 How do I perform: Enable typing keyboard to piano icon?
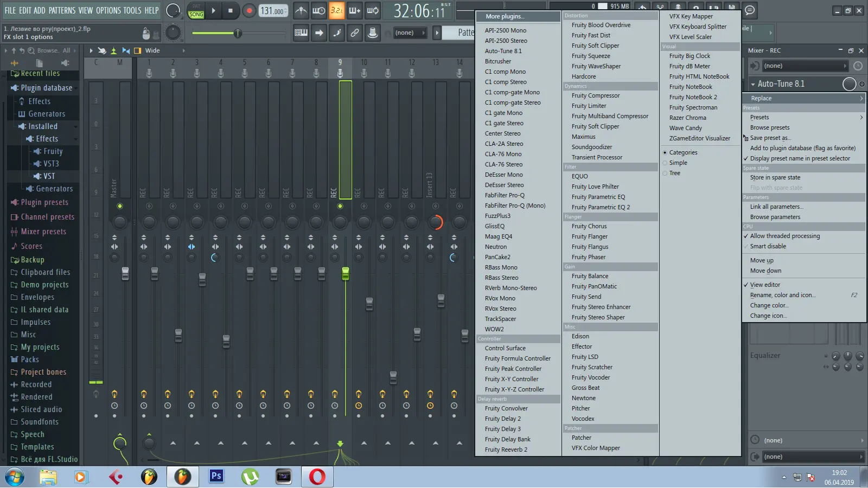coord(301,33)
